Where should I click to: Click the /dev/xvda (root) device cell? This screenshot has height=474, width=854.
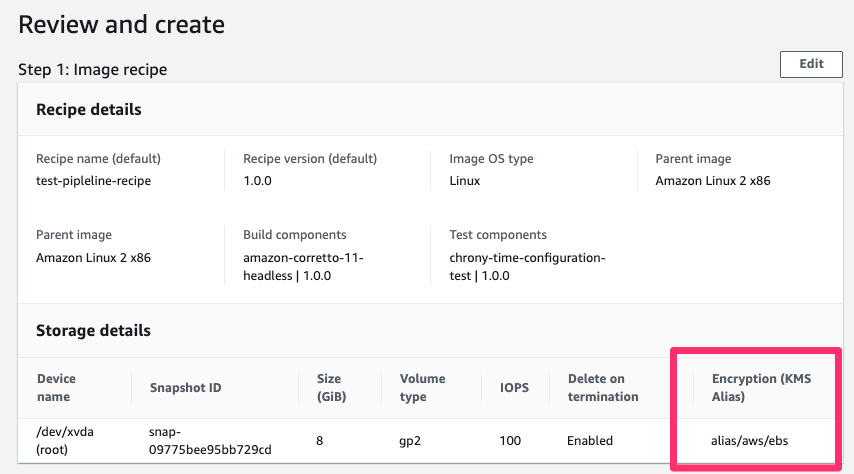[x=65, y=440]
